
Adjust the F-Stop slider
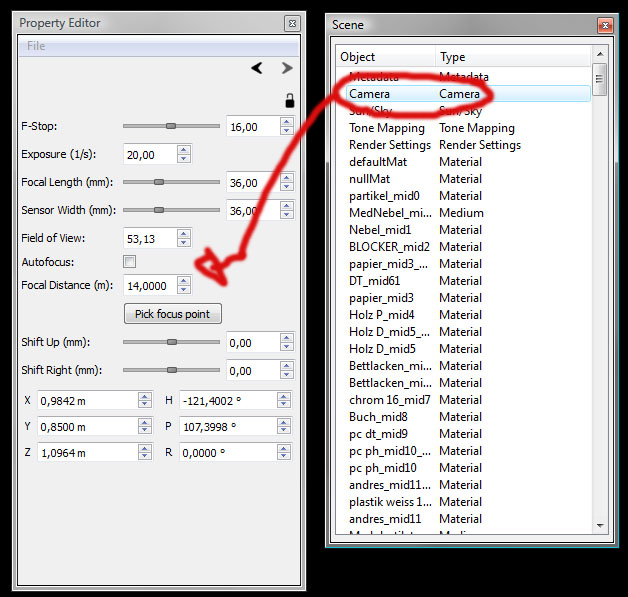171,126
